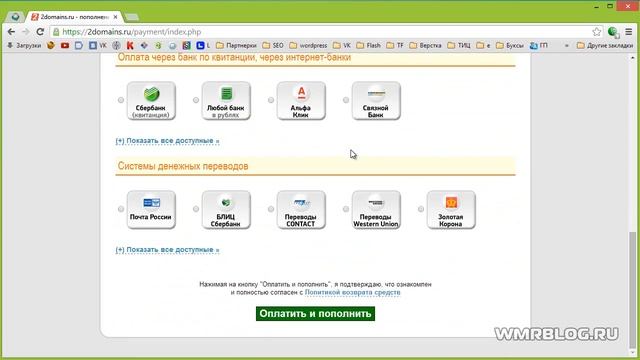Click the Золотая Корона tile

[x=451, y=210]
